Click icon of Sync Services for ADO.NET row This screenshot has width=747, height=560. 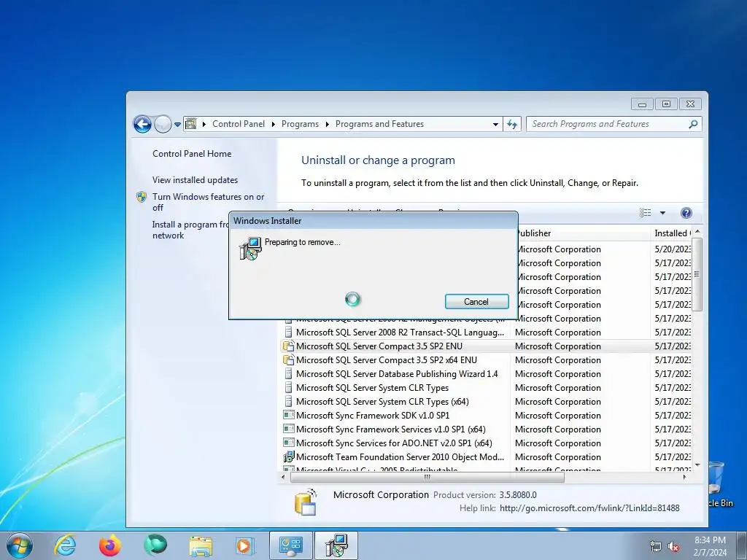[288, 443]
